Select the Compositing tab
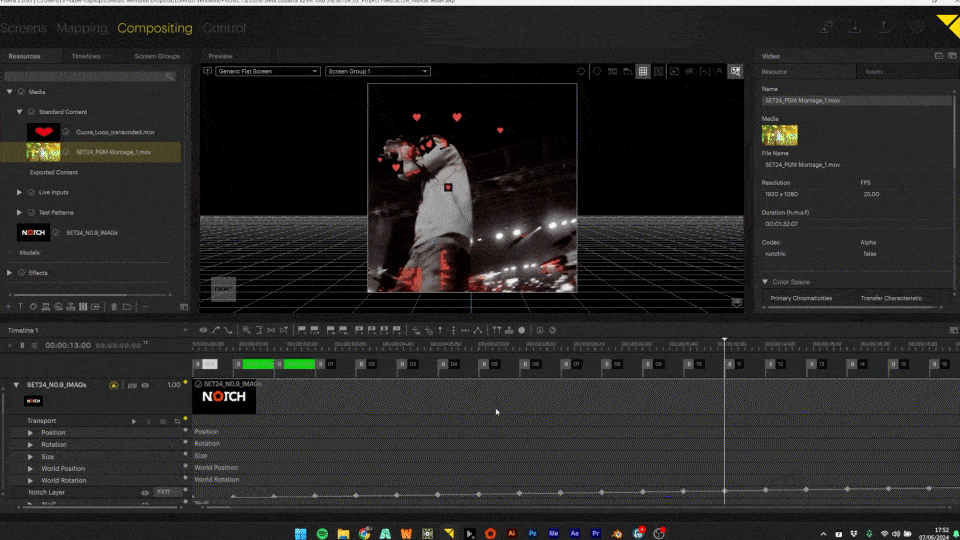 (154, 28)
